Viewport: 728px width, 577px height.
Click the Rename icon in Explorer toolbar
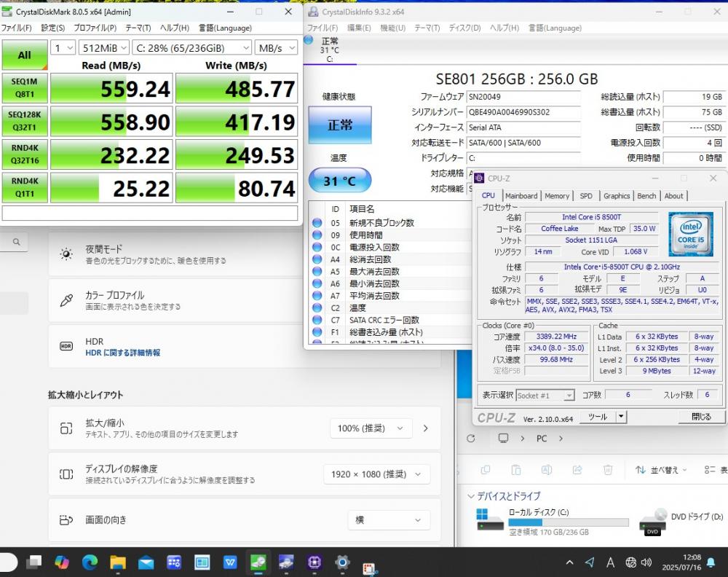547,470
